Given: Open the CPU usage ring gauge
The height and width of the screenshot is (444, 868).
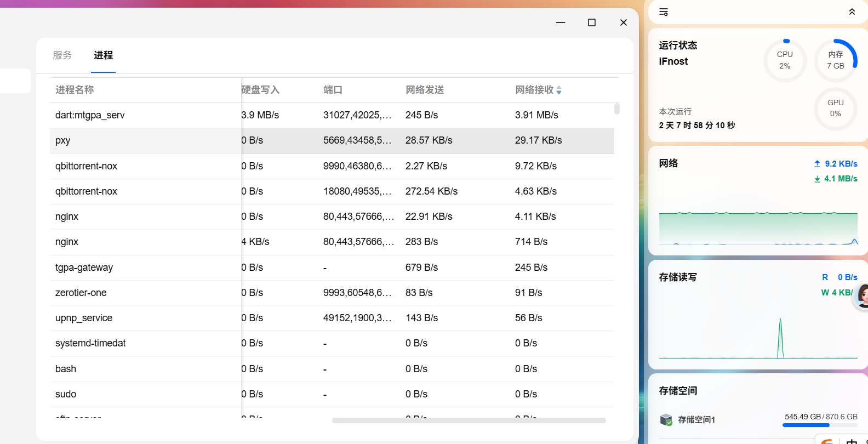Looking at the screenshot, I should (785, 60).
